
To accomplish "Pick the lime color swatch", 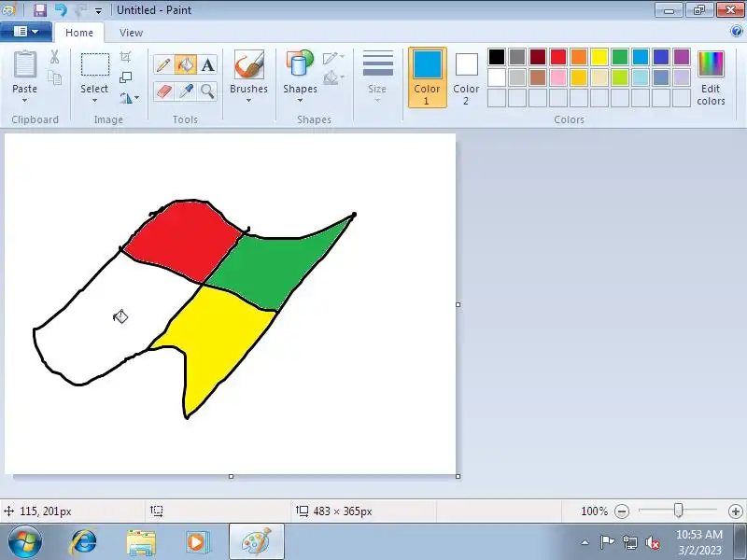I will point(620,77).
